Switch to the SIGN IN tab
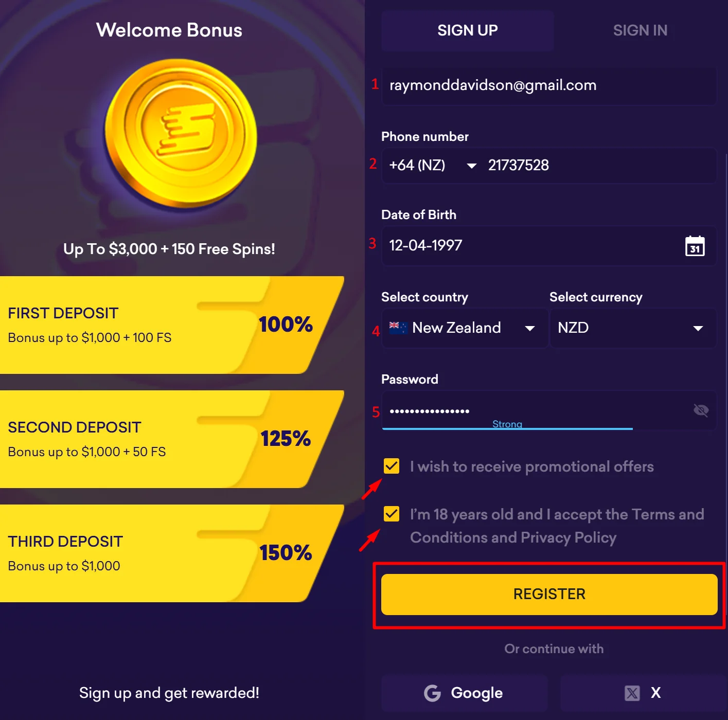Screen dimensions: 728x720 (640, 30)
